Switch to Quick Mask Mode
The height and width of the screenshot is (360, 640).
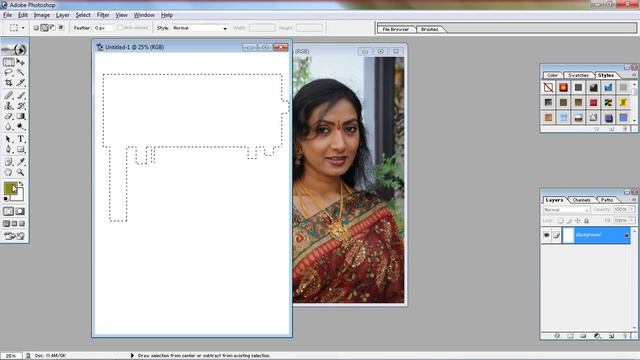coord(20,211)
